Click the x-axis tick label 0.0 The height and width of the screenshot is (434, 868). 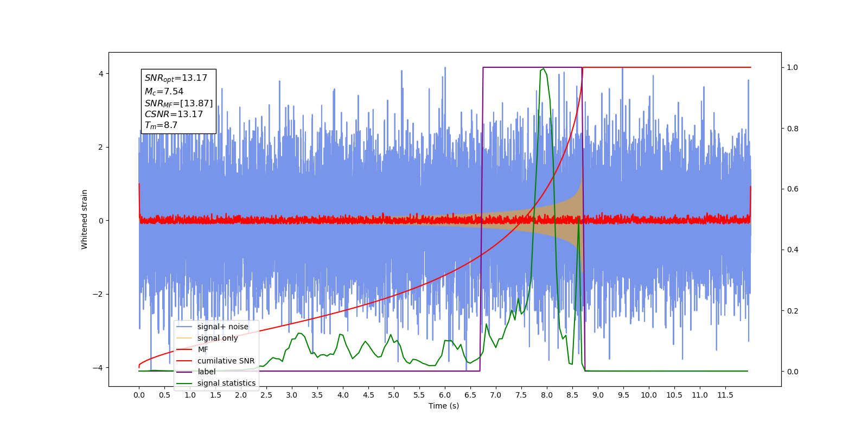tap(139, 395)
